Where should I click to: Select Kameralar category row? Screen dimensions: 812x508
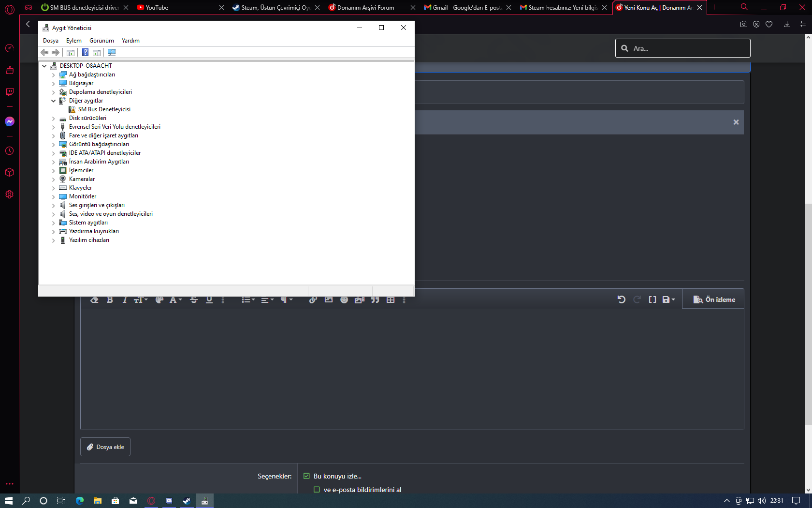point(82,179)
